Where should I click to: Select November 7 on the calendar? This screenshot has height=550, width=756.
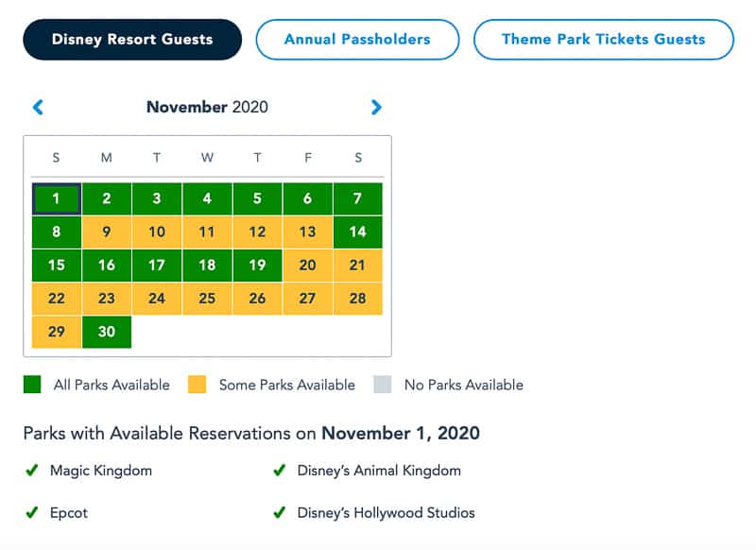point(357,198)
